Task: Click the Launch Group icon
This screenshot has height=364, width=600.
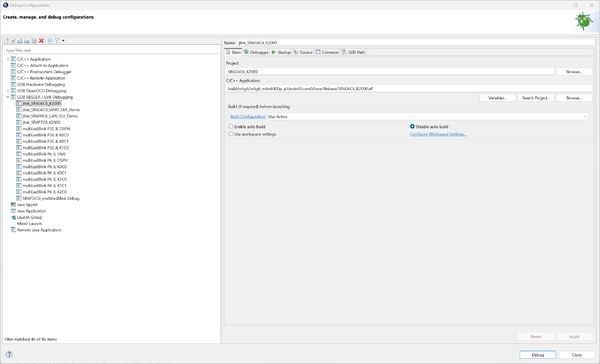Action: pyautogui.click(x=13, y=217)
